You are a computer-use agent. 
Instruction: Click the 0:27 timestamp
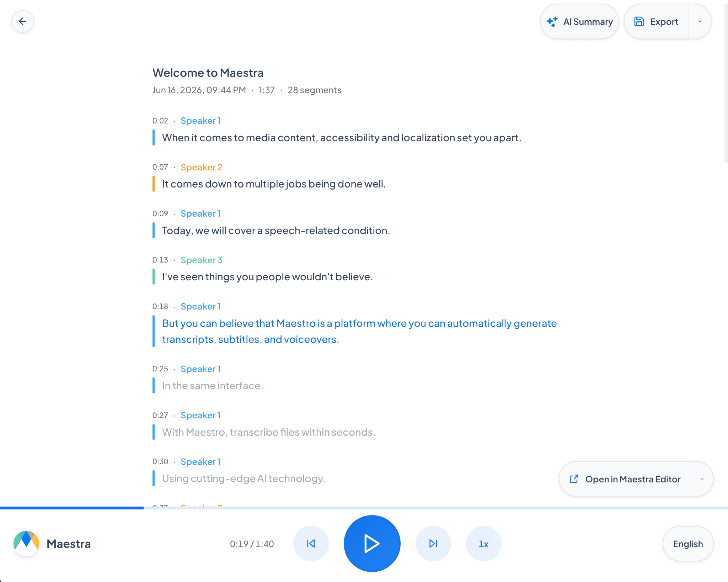(x=160, y=415)
